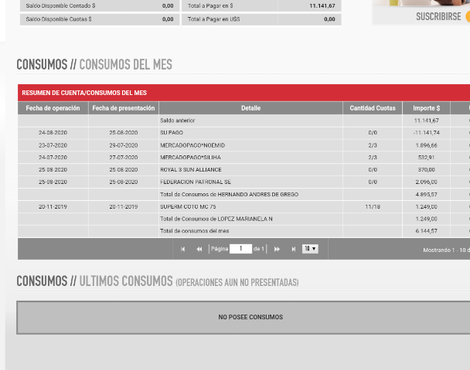Select the Saldo anterior row text
470x370 pixels.
point(177,120)
